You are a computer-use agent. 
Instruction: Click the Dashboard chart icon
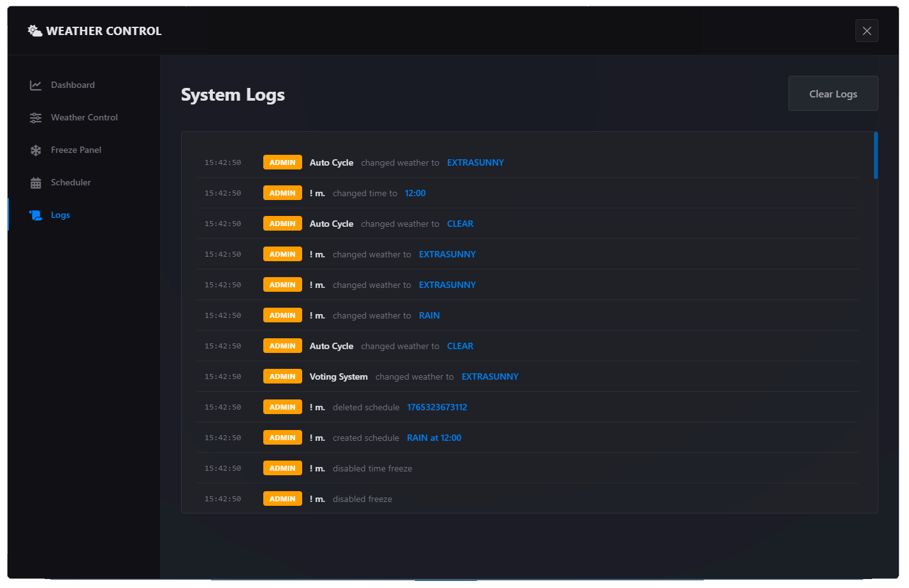(36, 85)
